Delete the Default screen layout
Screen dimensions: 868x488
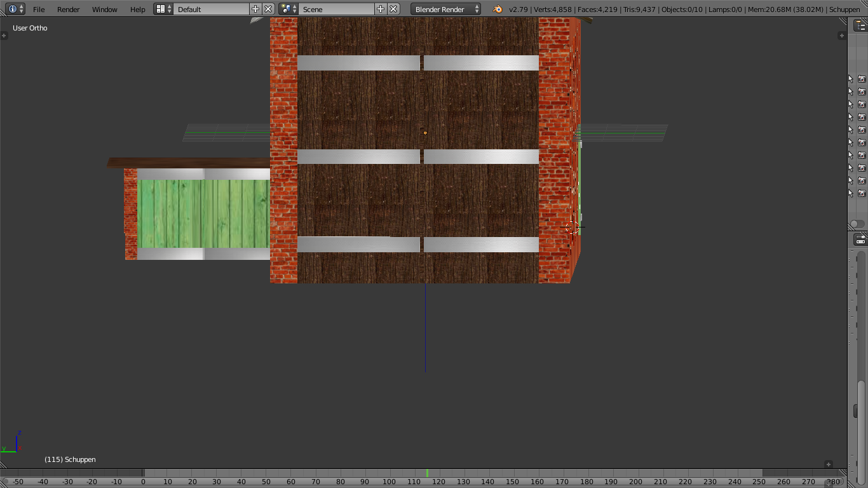pyautogui.click(x=268, y=9)
